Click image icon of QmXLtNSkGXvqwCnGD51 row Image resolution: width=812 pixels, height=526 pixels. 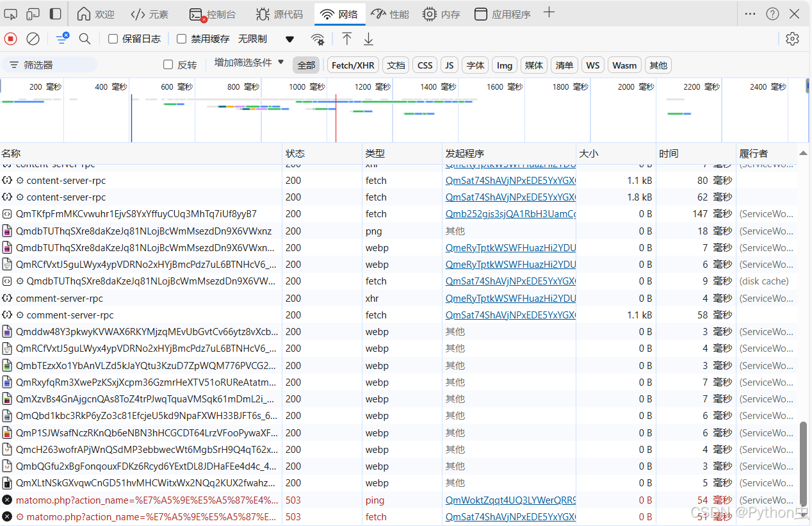coord(7,483)
